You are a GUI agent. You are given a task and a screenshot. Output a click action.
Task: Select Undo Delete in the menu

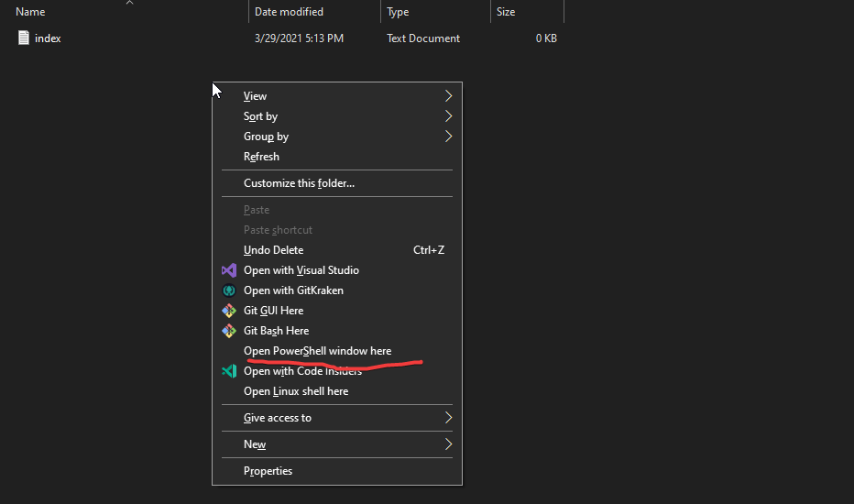(x=273, y=250)
